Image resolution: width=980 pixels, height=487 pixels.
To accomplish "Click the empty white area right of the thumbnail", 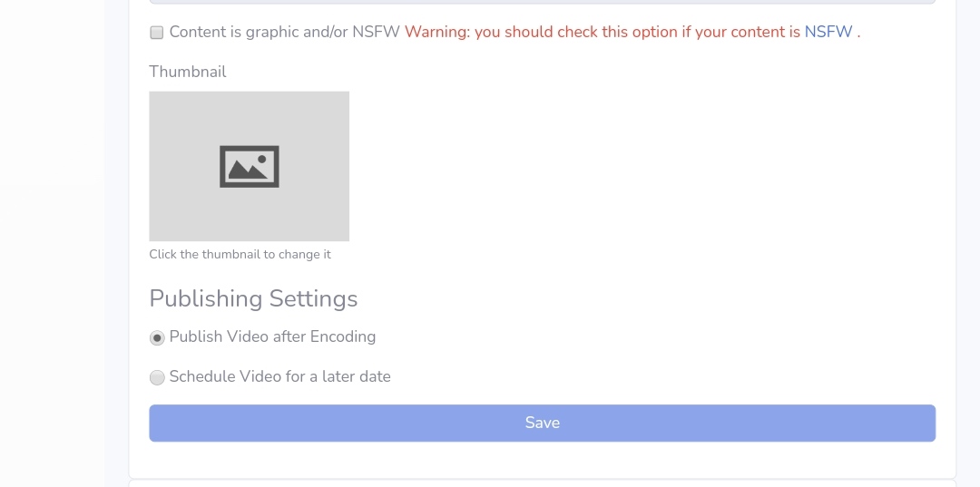I will [x=642, y=166].
